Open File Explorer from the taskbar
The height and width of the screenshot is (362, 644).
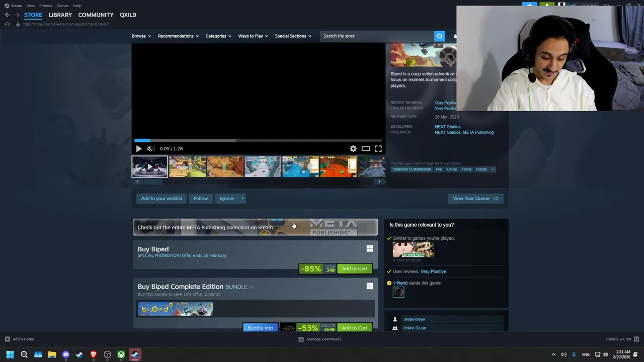click(x=52, y=354)
